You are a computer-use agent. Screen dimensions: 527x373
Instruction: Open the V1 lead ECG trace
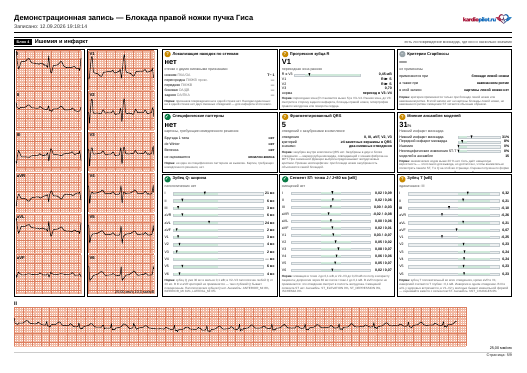click(x=122, y=70)
